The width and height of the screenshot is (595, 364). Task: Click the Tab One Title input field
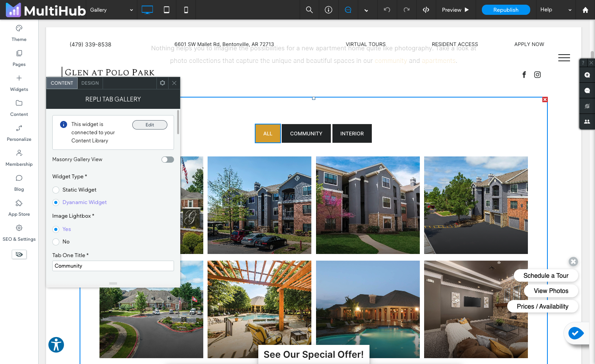pos(113,266)
